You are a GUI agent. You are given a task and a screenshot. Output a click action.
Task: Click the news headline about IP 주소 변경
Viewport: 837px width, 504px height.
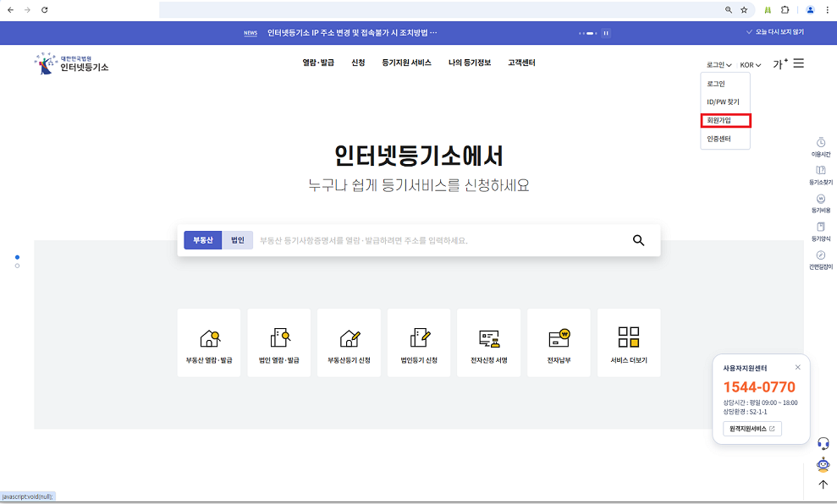[352, 32]
